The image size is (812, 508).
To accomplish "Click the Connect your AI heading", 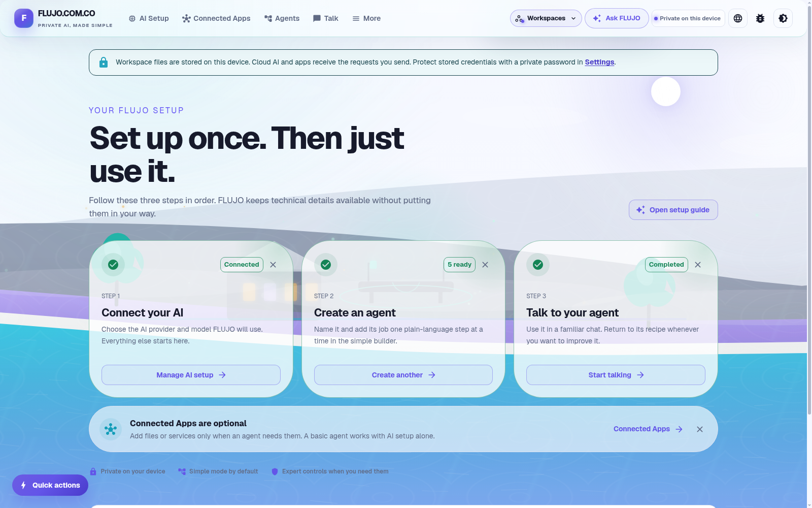I will click(x=143, y=313).
